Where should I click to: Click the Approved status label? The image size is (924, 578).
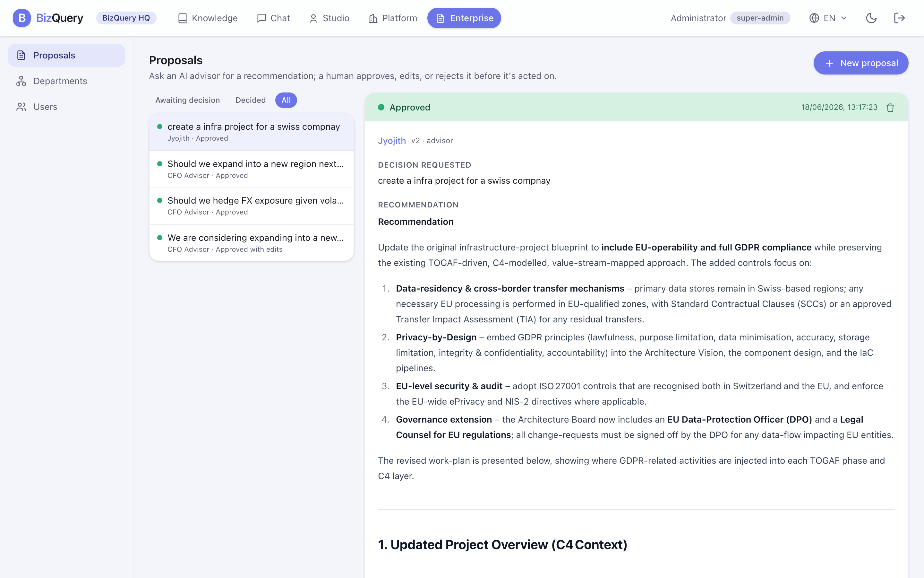(410, 108)
